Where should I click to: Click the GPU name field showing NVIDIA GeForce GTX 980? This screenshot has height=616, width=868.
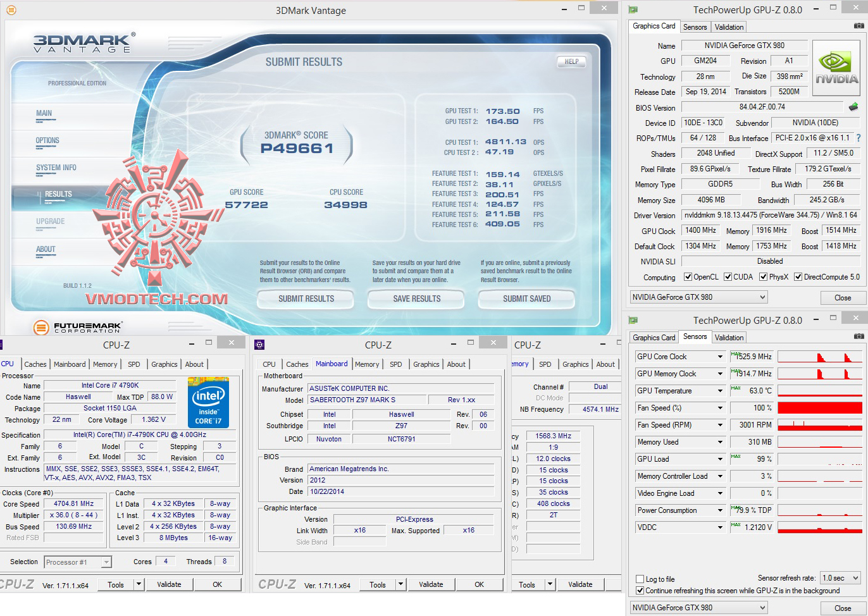click(x=745, y=46)
